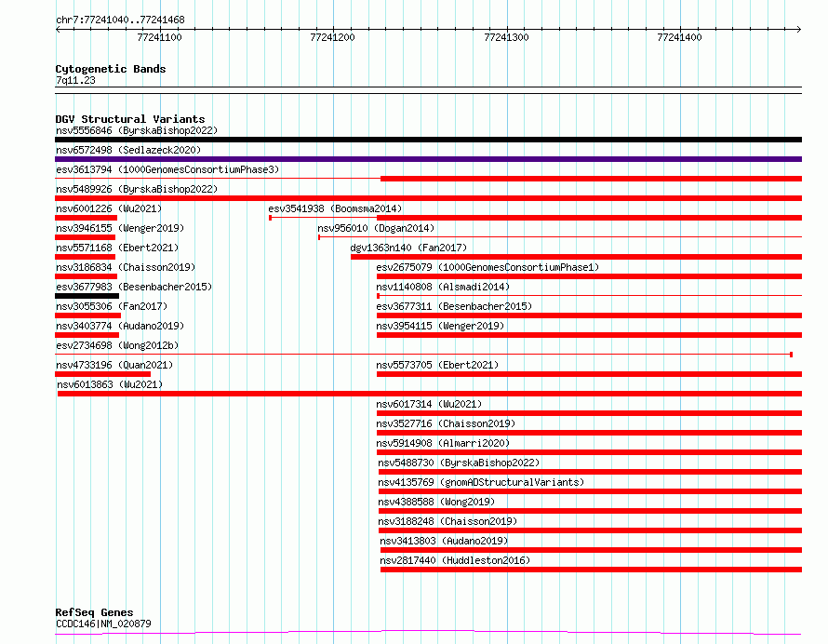Select the esv3541938 (Boomsma2014) variant label
Viewport: 828px width, 644px height.
click(x=335, y=208)
